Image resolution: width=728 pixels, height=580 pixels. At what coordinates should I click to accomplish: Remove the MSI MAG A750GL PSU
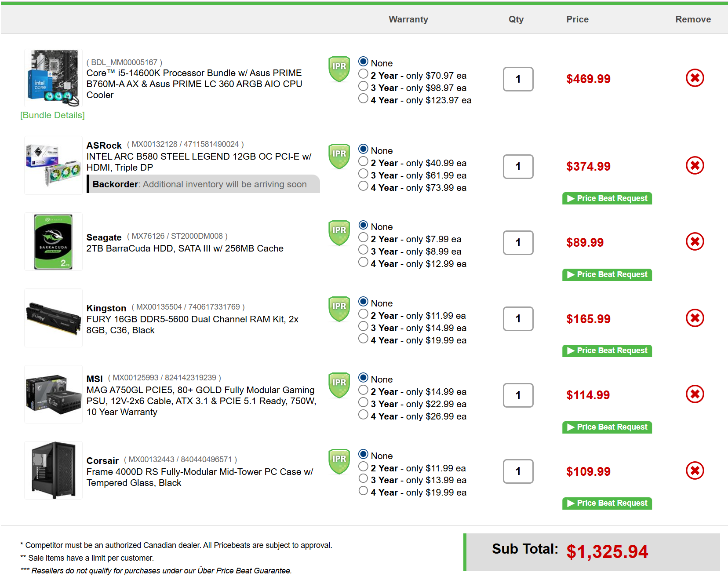(x=695, y=394)
